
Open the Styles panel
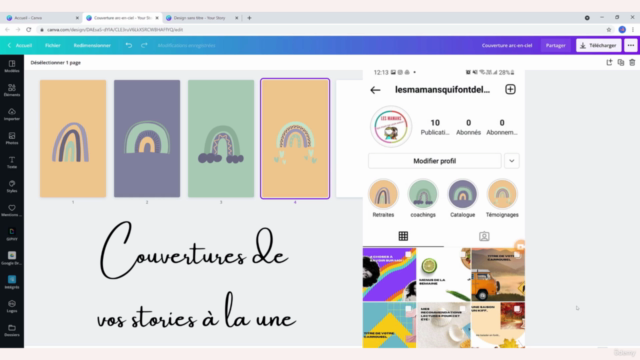12,187
